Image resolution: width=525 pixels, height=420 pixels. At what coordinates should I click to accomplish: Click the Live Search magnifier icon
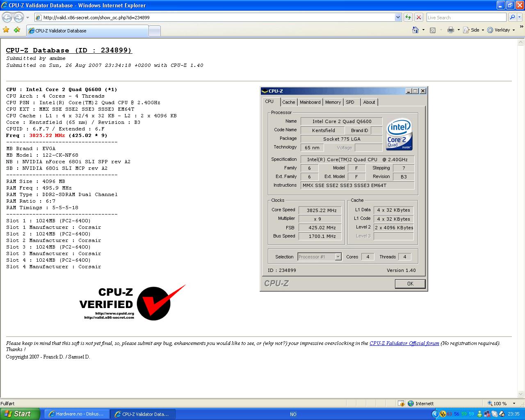(512, 17)
